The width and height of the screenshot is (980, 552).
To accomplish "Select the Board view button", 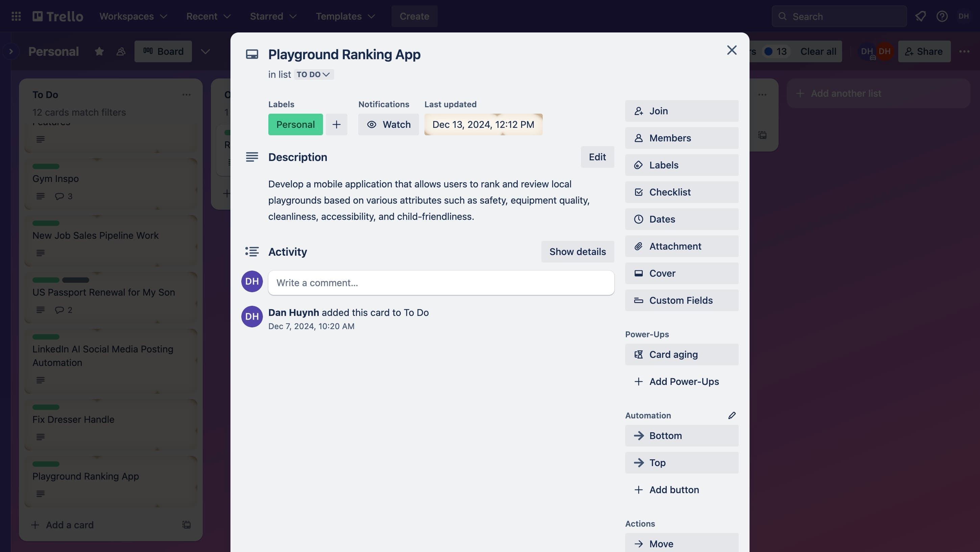I will 163,51.
